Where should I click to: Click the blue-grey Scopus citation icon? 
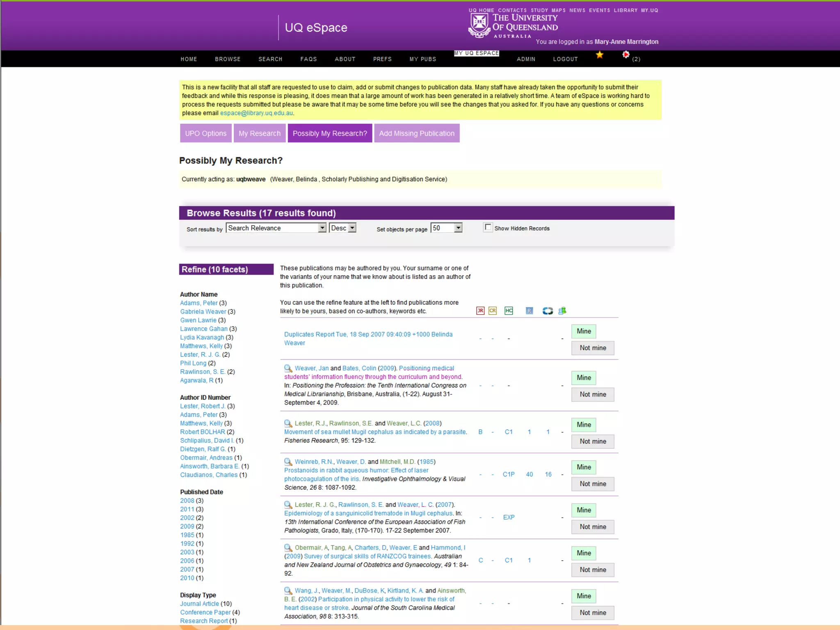point(548,311)
